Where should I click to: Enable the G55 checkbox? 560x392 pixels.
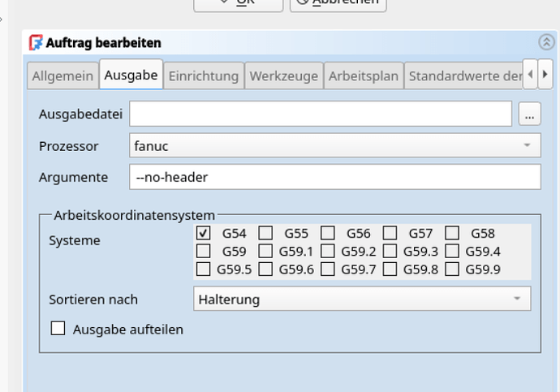265,234
